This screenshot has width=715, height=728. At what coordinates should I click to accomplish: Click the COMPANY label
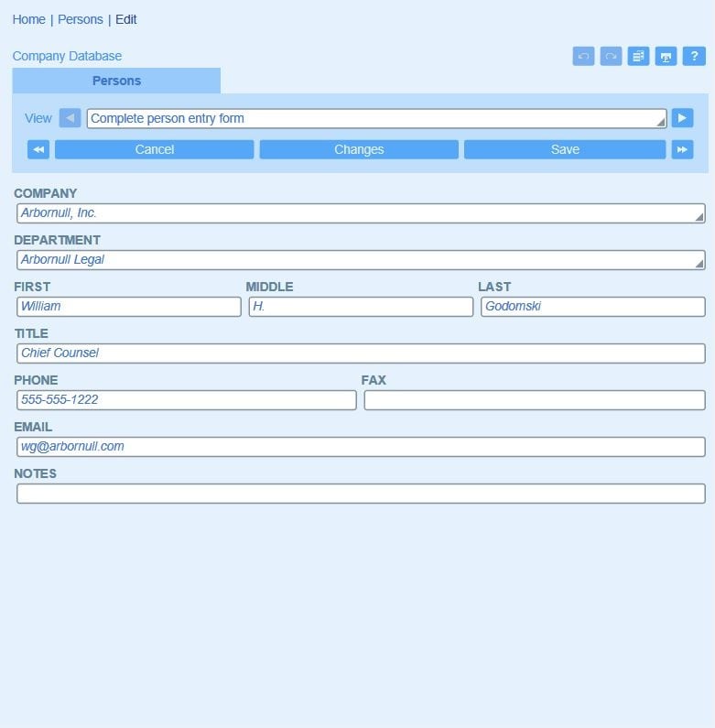pos(46,193)
